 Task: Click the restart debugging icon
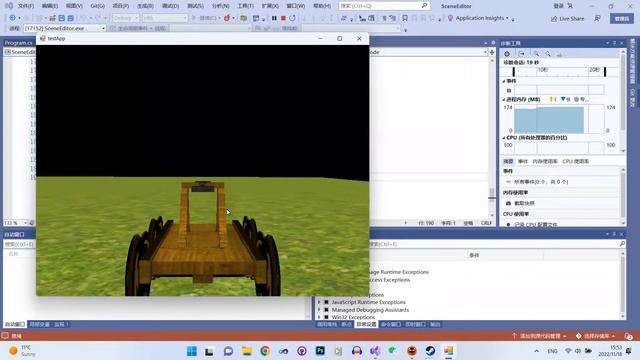[x=292, y=18]
